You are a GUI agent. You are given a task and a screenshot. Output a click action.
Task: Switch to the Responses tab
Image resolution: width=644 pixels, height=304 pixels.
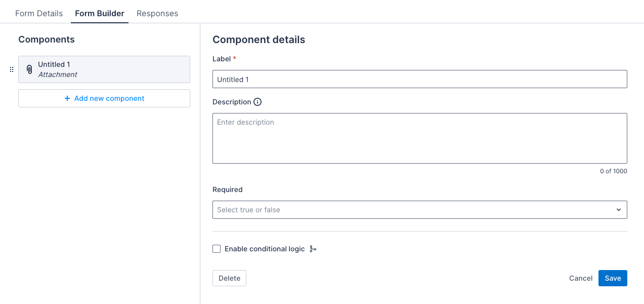click(x=157, y=13)
